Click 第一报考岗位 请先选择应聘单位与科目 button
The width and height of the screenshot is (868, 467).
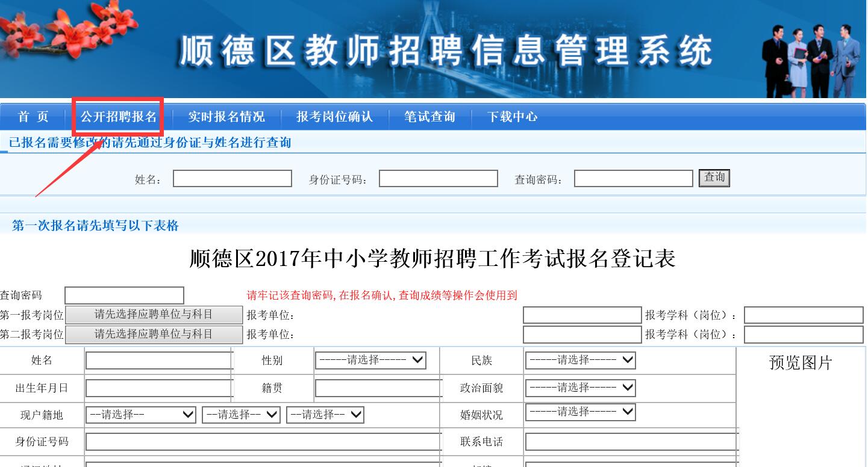[154, 315]
